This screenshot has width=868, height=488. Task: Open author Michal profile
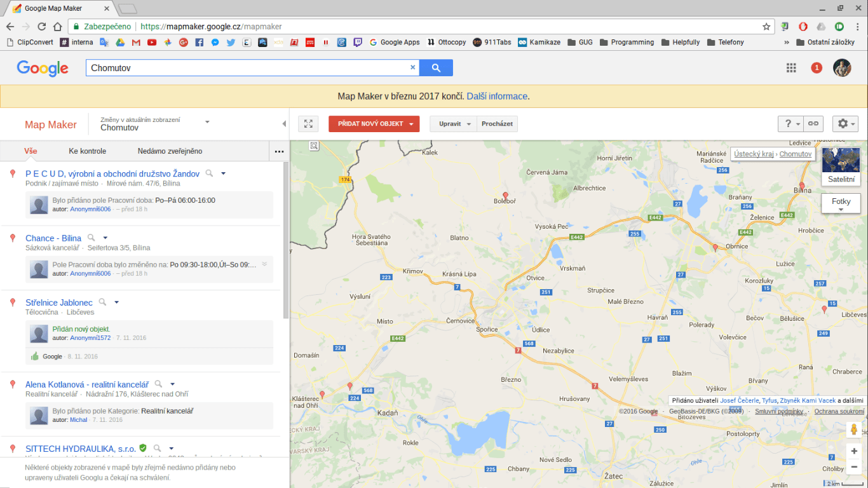tap(79, 420)
